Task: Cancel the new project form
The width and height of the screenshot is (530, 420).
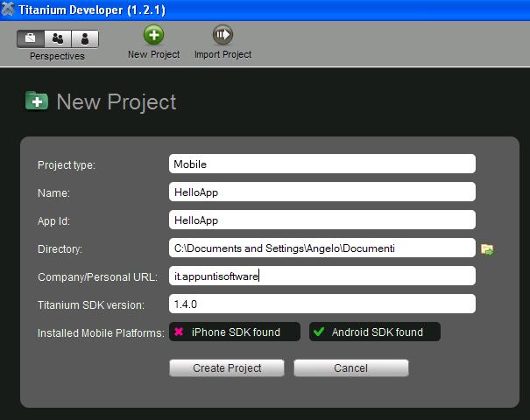Action: point(351,368)
